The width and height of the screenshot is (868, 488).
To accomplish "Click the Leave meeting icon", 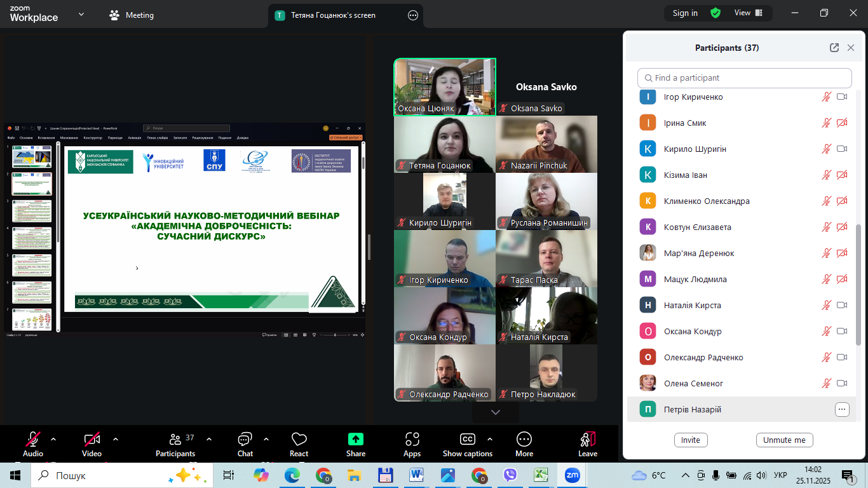I will pyautogui.click(x=587, y=440).
